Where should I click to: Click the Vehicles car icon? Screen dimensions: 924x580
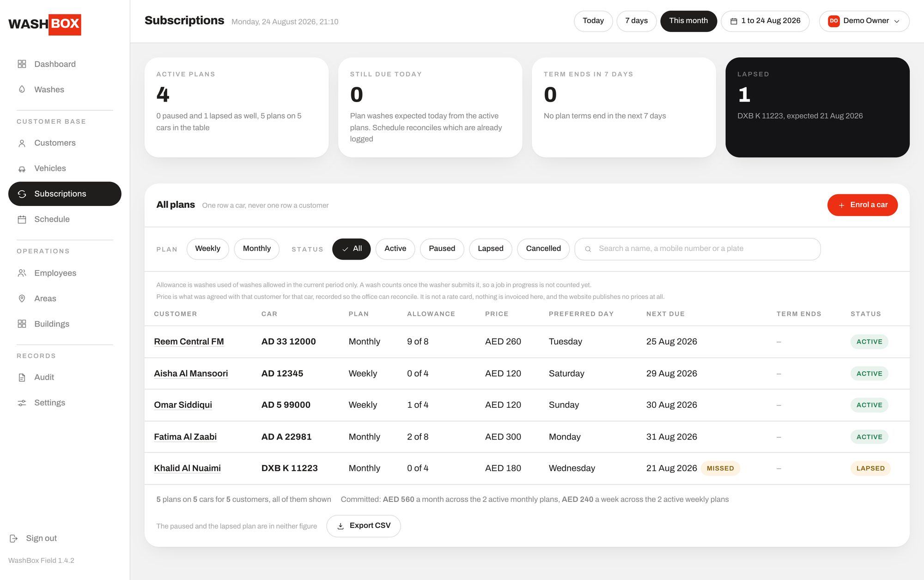[x=22, y=169]
